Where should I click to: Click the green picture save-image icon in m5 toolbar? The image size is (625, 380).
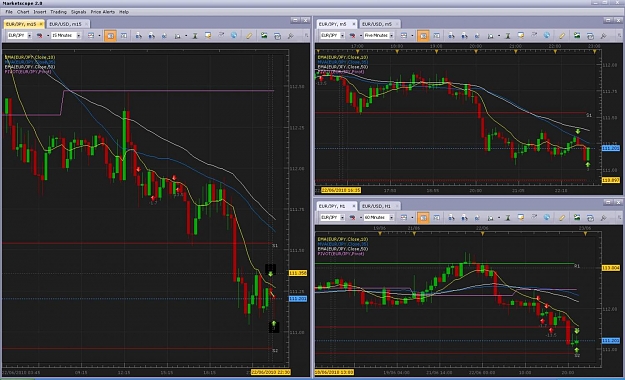point(577,36)
